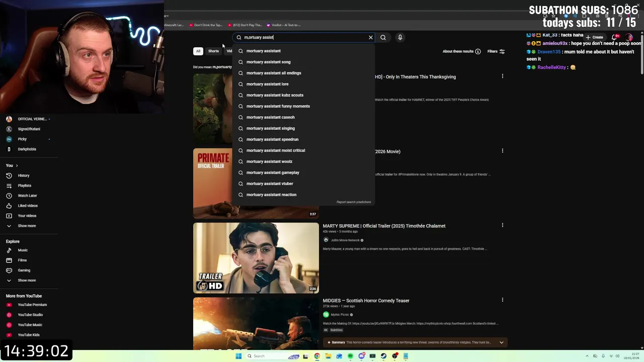Open the Mythic Picnic channel
The height and width of the screenshot is (362, 644).
[x=340, y=315]
